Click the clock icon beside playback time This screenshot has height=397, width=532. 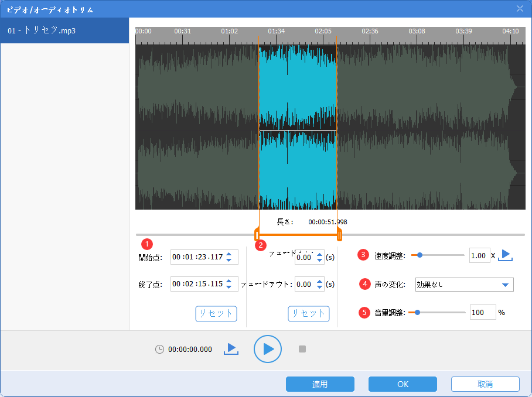pos(159,349)
